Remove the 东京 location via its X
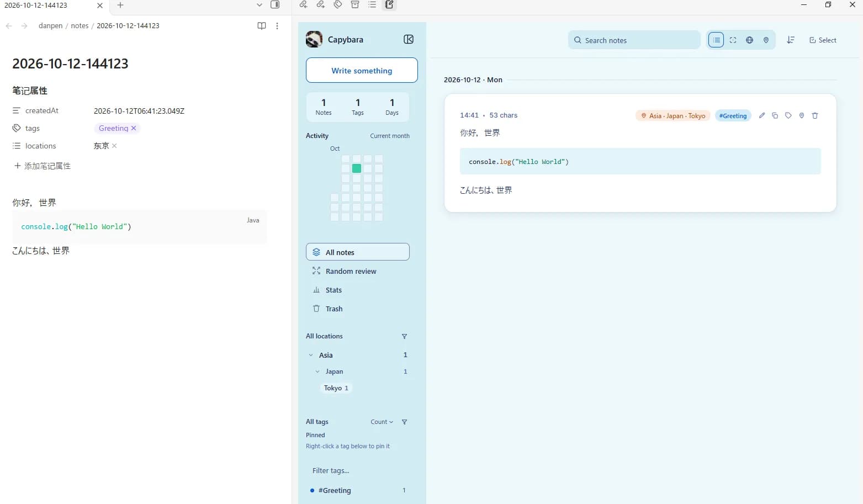The image size is (863, 504). pyautogui.click(x=114, y=146)
